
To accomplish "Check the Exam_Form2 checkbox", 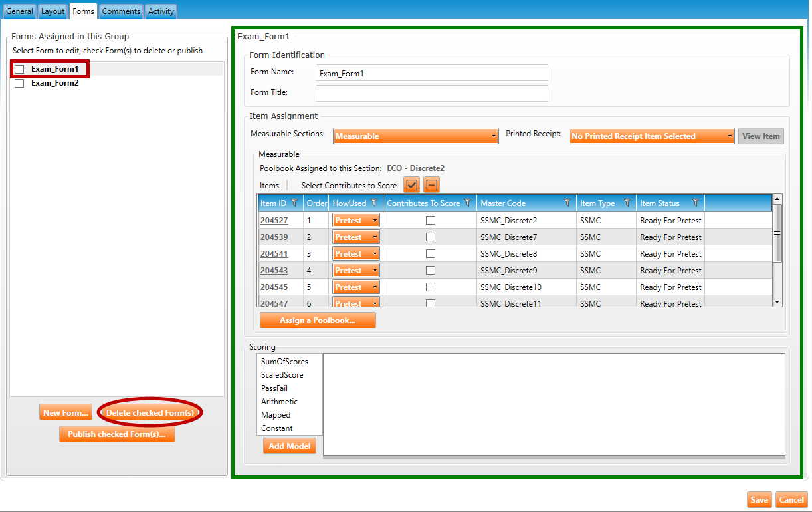I will [19, 84].
